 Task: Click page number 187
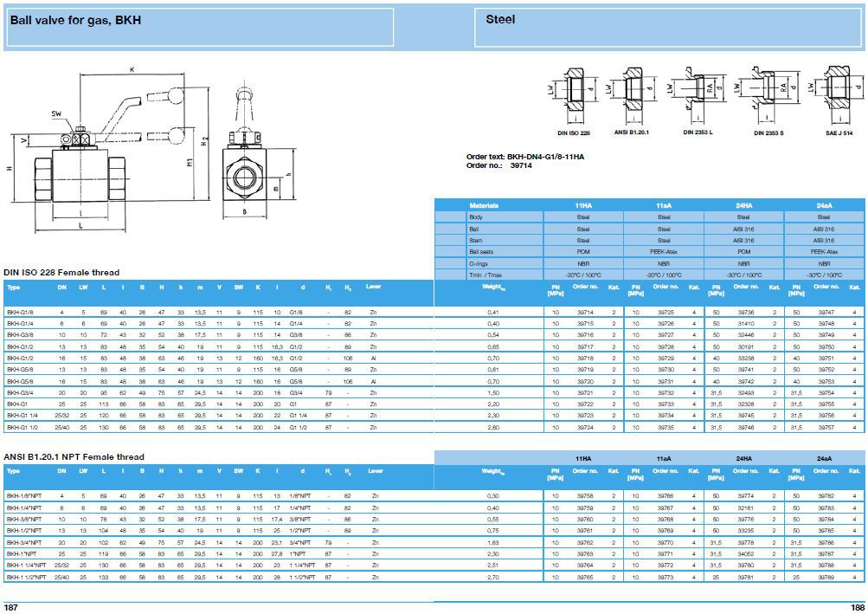(x=10, y=607)
